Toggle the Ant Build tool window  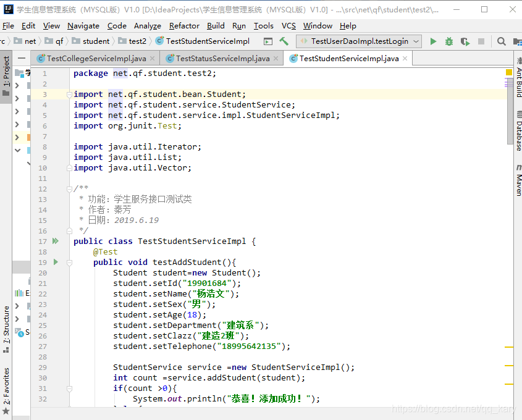coord(518,78)
